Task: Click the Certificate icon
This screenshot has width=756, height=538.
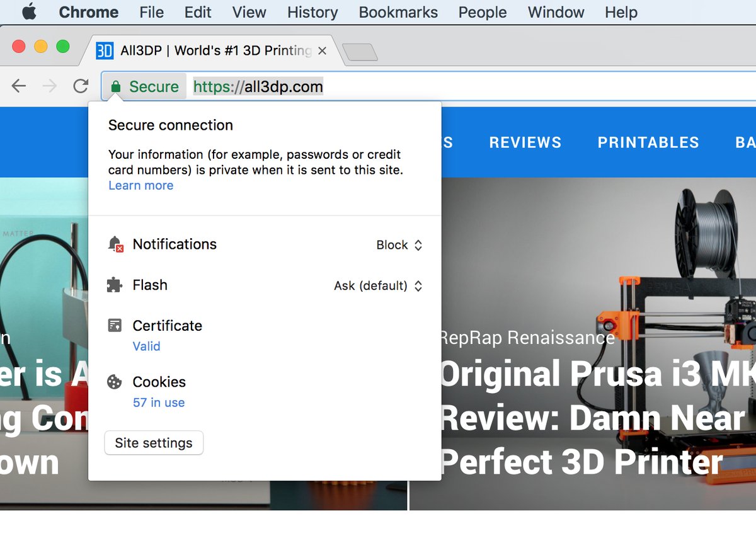Action: point(115,326)
